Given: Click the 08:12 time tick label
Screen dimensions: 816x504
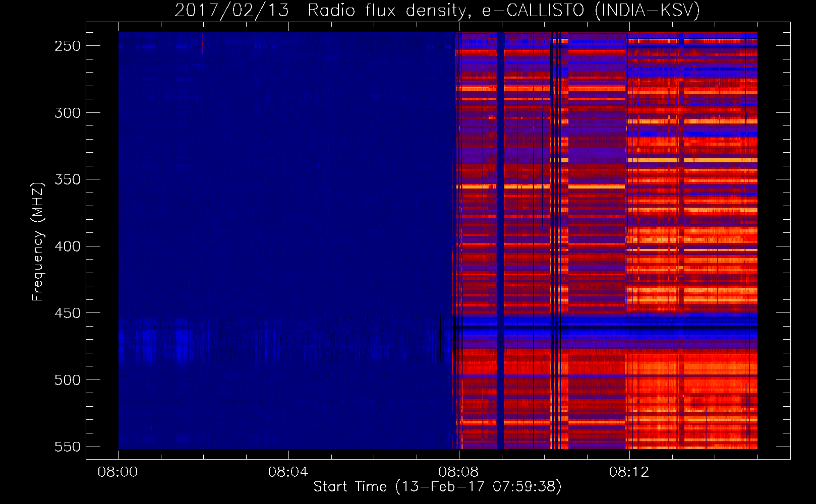Looking at the screenshot, I should tap(629, 472).
